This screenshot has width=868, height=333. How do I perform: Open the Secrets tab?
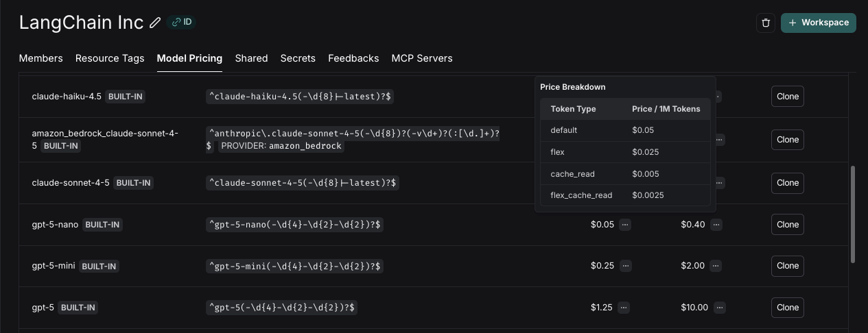(x=298, y=58)
